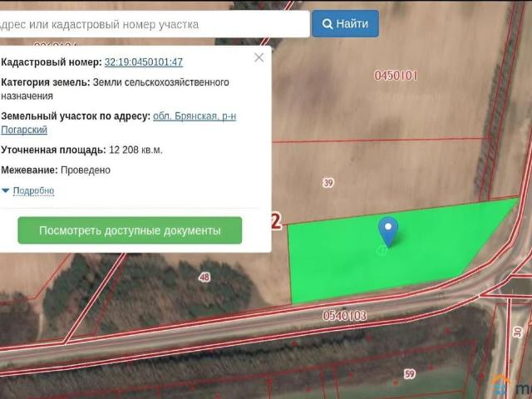Image resolution: width=532 pixels, height=399 pixels.
Task: Click the land category text Земли сельскохозяйственного назначения
Action: pos(115,89)
